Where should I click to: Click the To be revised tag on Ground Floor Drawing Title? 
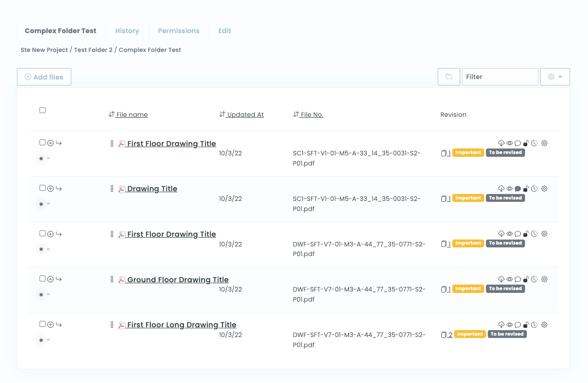click(x=505, y=289)
